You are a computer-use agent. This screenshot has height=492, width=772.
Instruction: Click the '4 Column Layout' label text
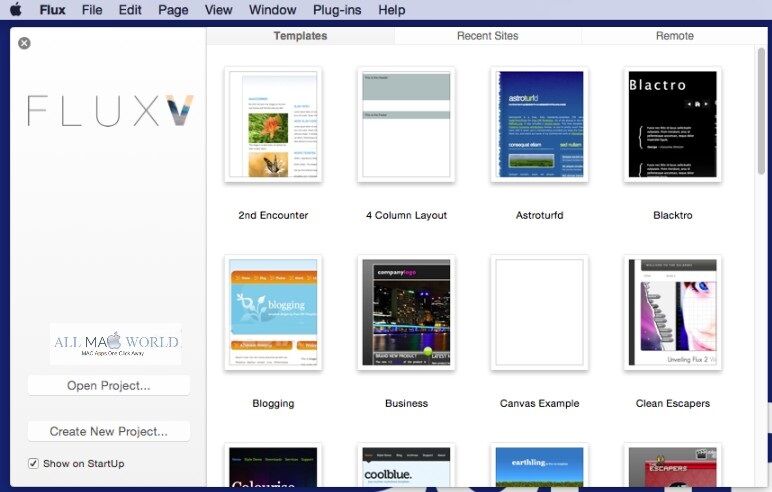pos(406,215)
